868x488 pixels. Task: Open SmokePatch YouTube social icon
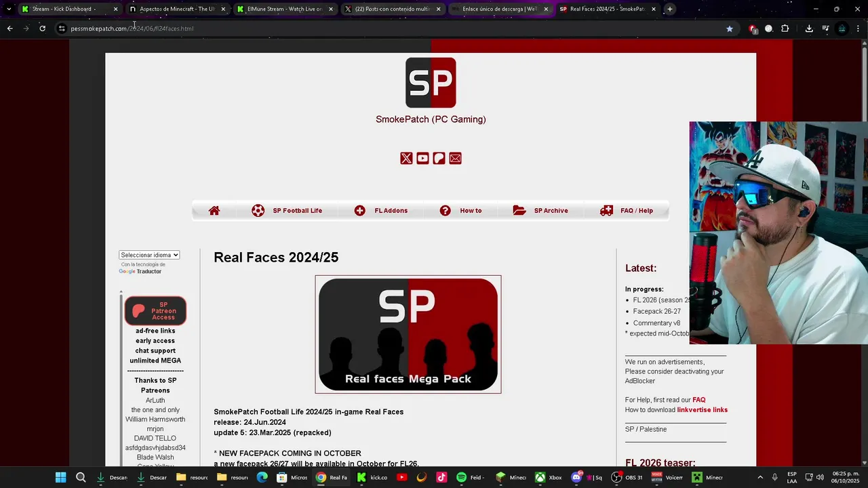pyautogui.click(x=422, y=158)
